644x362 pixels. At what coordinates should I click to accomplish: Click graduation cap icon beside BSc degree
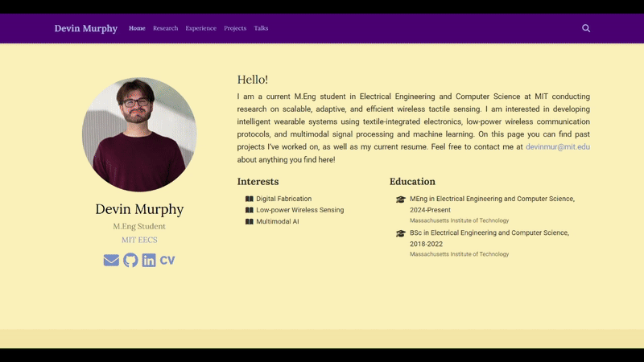(x=401, y=233)
